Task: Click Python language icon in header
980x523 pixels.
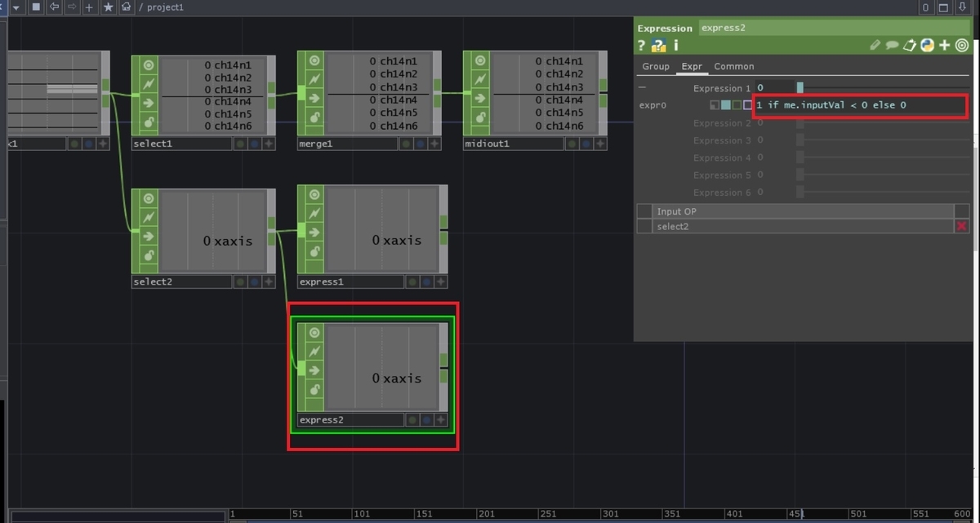Action: pyautogui.click(x=927, y=46)
